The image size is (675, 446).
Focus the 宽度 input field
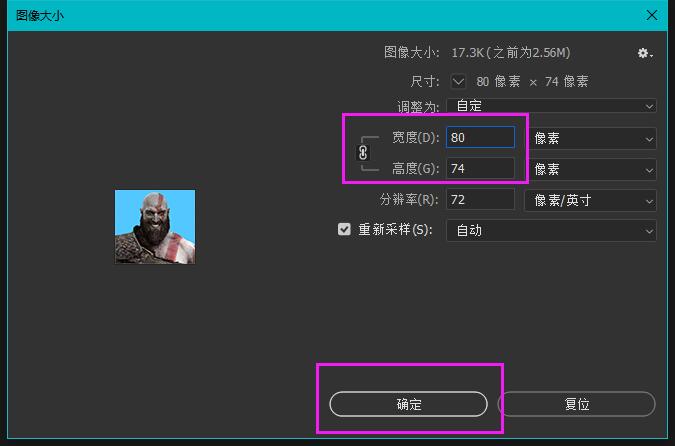click(480, 137)
